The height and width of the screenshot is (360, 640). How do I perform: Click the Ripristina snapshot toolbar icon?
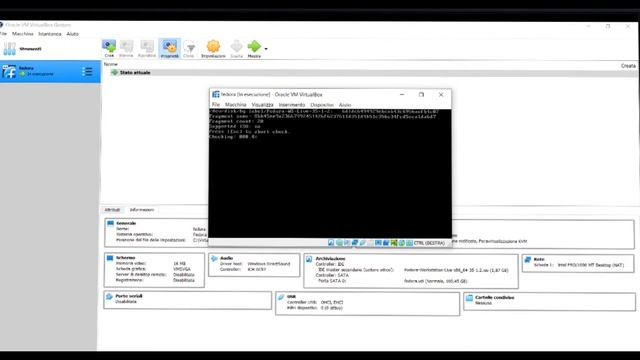point(147,48)
